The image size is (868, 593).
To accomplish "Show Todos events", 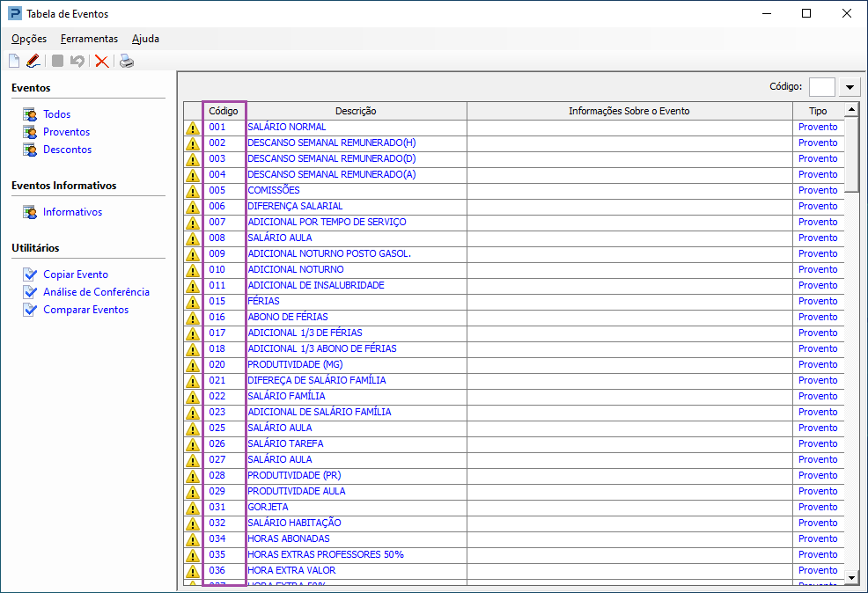I will click(x=57, y=114).
